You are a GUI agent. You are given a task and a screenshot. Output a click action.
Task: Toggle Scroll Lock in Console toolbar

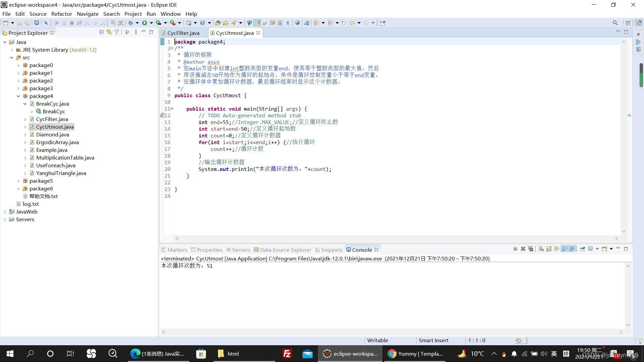(549, 249)
